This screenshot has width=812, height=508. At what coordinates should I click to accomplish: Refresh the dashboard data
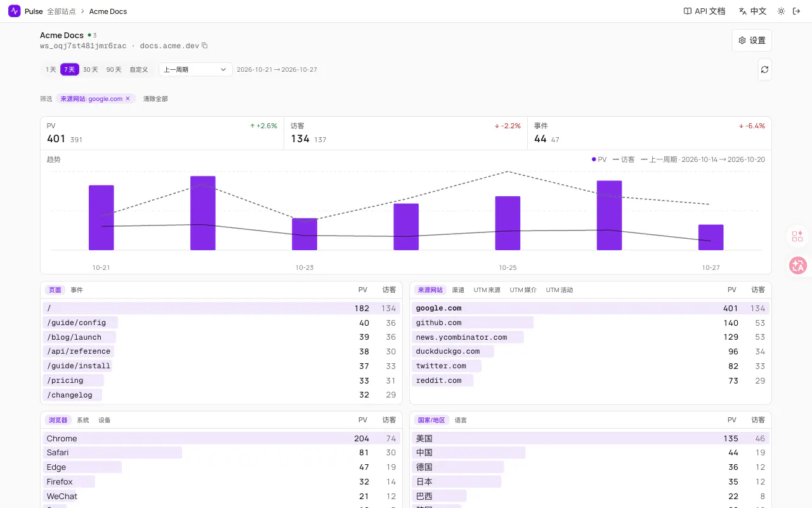(764, 69)
